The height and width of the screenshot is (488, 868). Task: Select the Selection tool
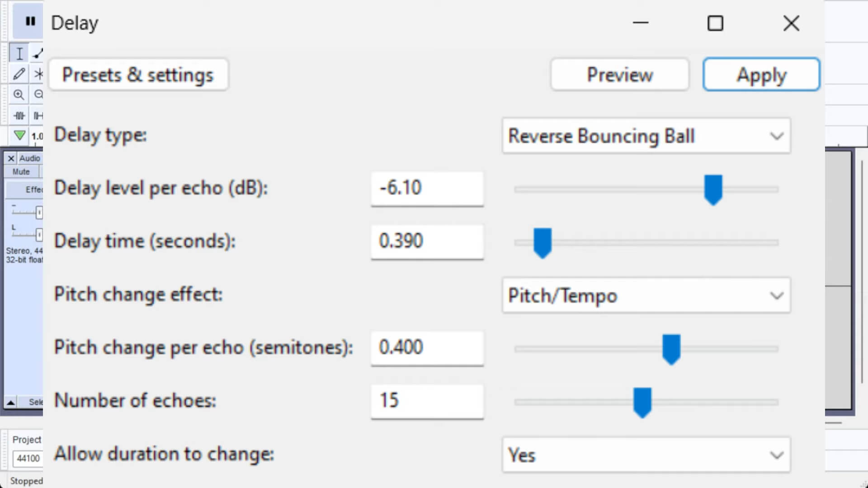[19, 53]
